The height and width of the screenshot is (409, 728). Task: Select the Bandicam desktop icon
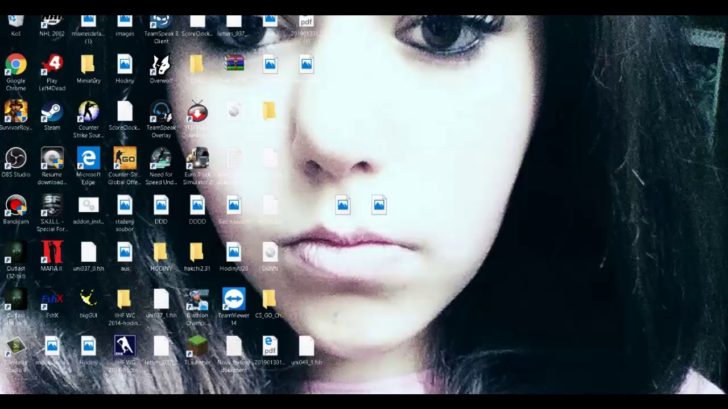click(x=16, y=205)
